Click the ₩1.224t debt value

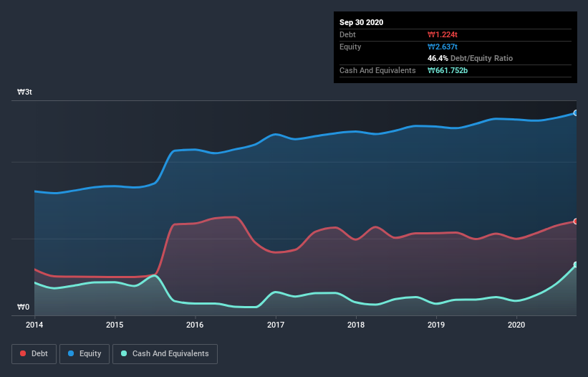coord(443,34)
